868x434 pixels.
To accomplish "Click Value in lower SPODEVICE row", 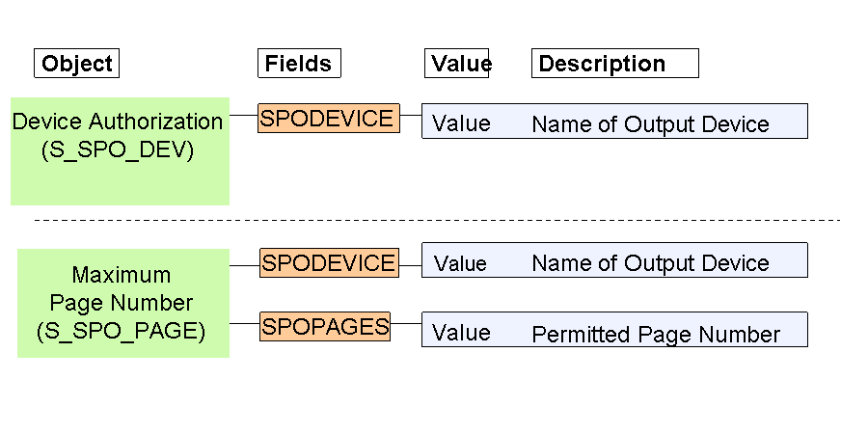I will [460, 263].
